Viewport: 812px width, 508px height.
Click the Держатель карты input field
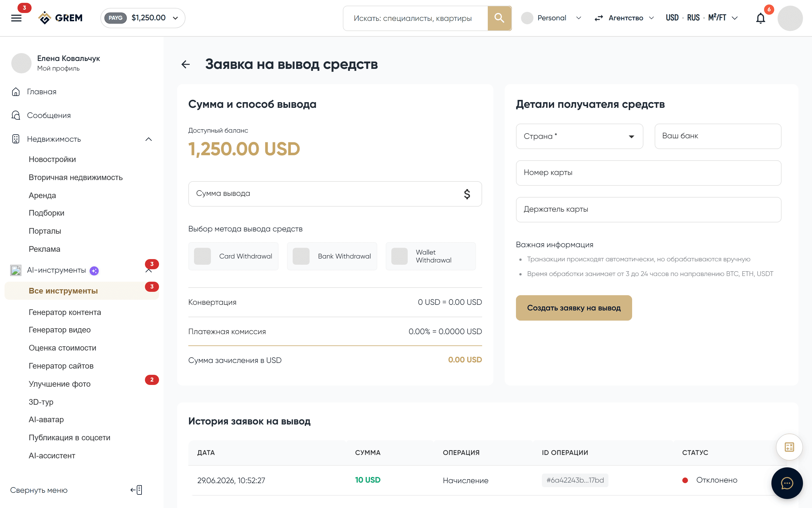coord(648,210)
